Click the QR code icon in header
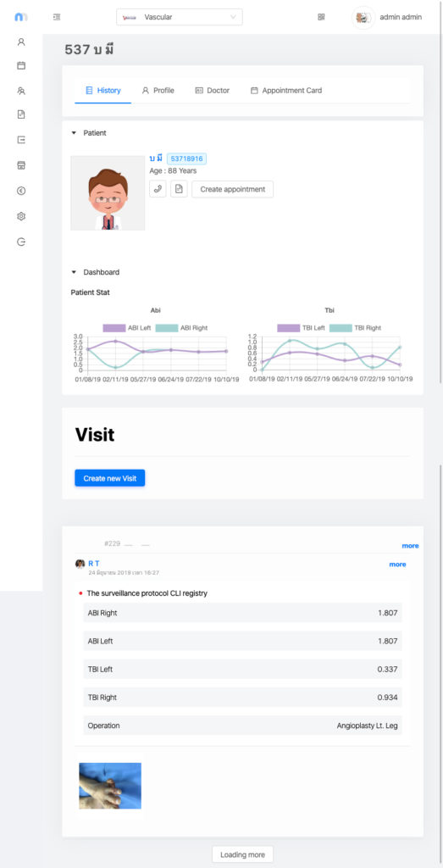The image size is (443, 868). (x=321, y=17)
